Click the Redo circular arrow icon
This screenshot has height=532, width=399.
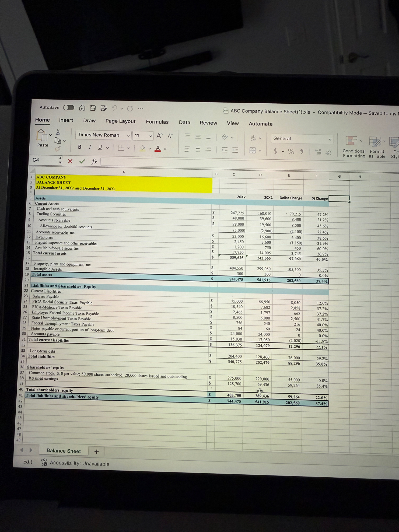[x=130, y=109]
